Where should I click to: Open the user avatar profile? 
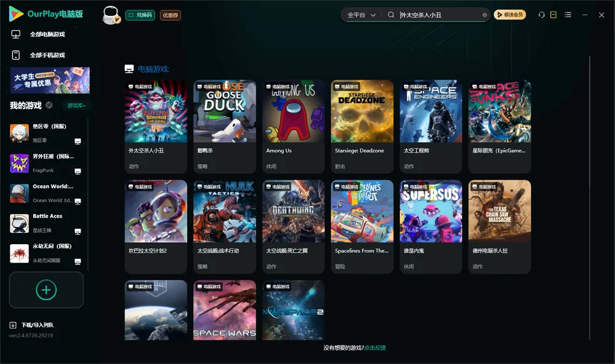111,15
